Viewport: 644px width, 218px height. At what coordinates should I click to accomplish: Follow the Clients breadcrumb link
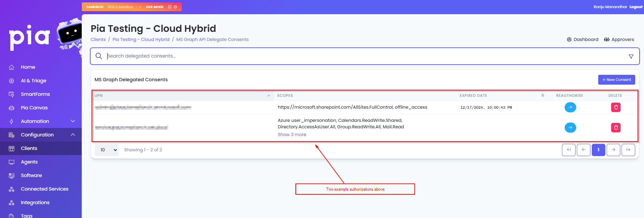(x=98, y=39)
